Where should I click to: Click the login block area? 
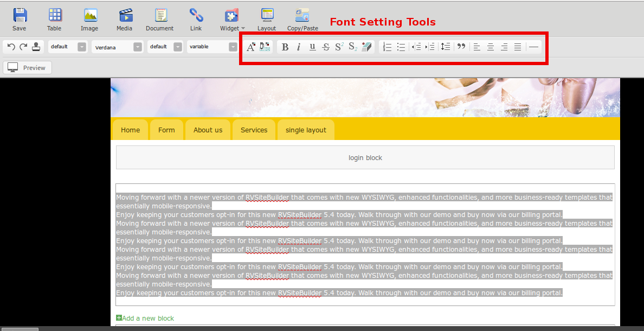pos(365,158)
